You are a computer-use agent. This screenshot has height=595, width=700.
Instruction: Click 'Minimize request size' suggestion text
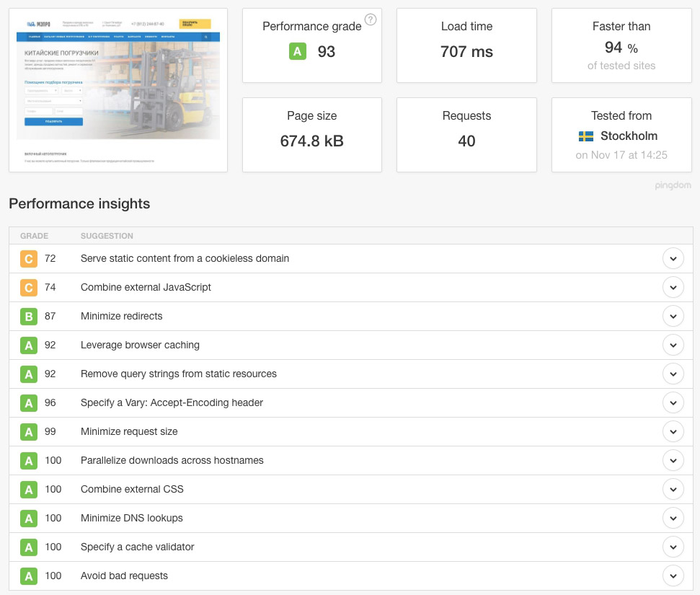click(129, 432)
